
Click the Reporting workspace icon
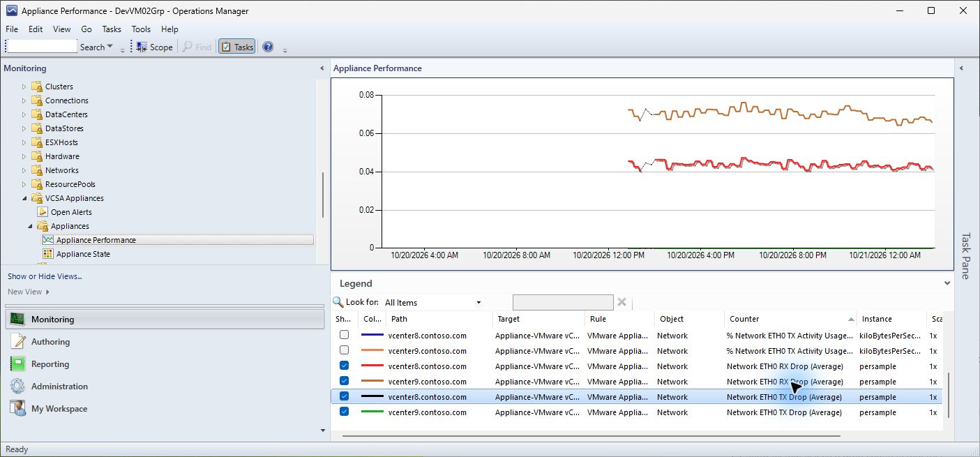(x=18, y=364)
